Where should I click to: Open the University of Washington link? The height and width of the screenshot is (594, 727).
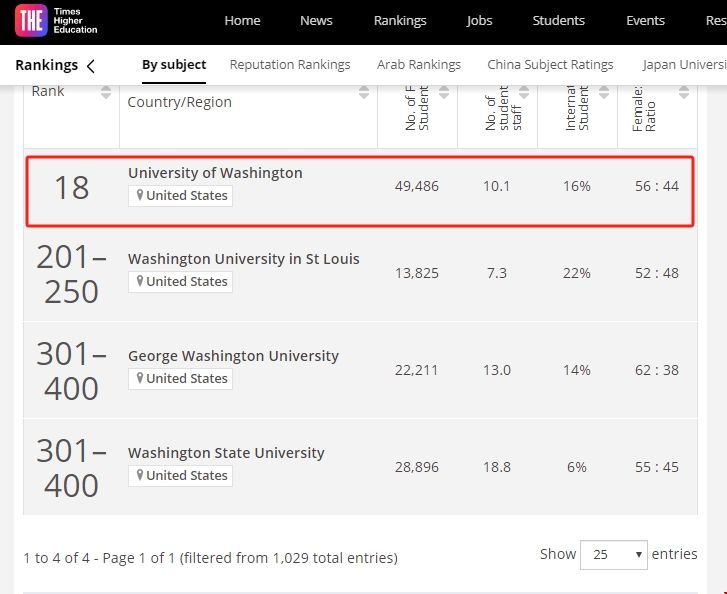click(x=215, y=173)
